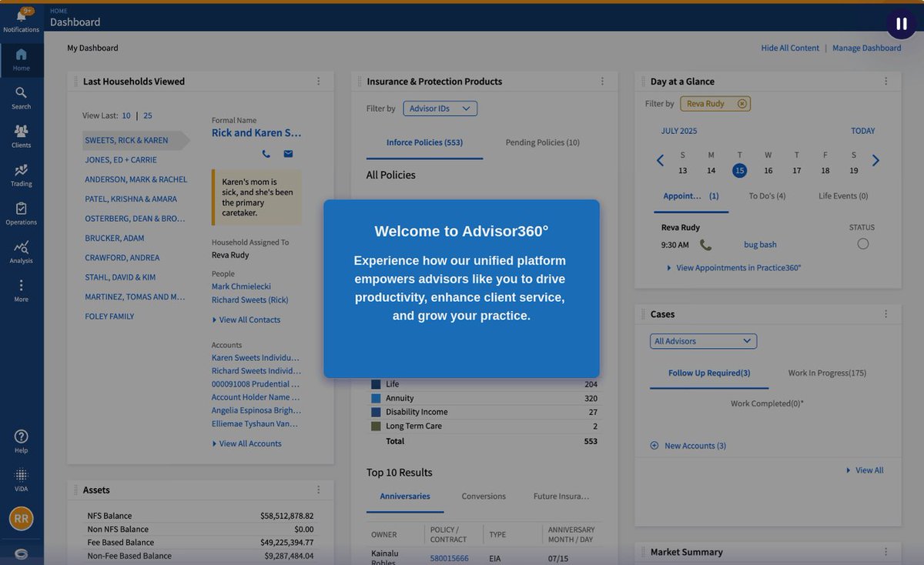Open Rick and Karen formal name
This screenshot has height=565, width=924.
(x=256, y=133)
